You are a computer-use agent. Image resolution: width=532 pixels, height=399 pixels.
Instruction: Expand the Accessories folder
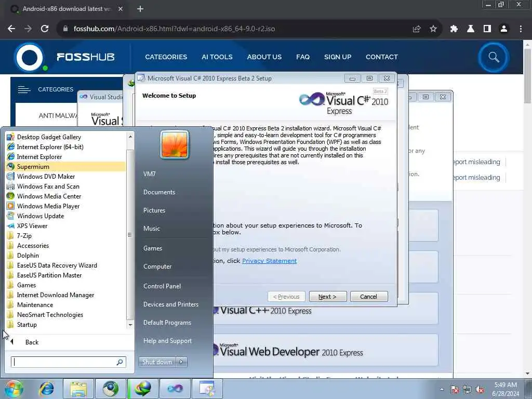(33, 246)
